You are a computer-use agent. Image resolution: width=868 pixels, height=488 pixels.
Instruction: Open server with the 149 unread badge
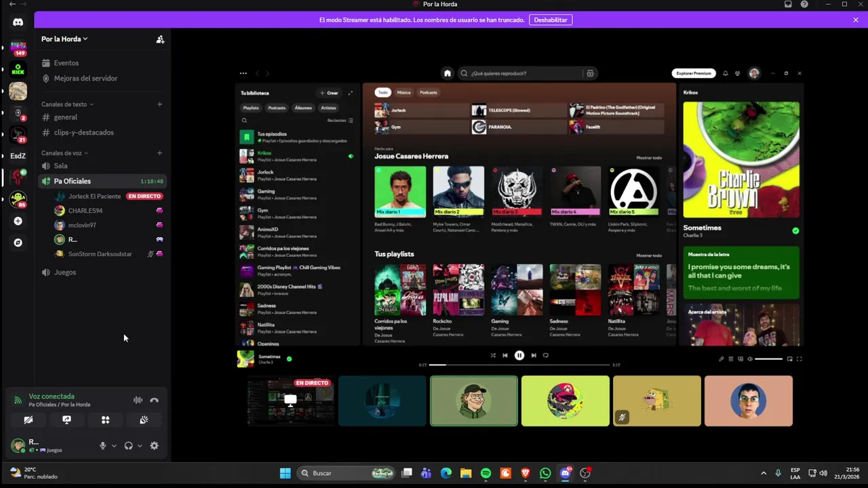click(18, 48)
